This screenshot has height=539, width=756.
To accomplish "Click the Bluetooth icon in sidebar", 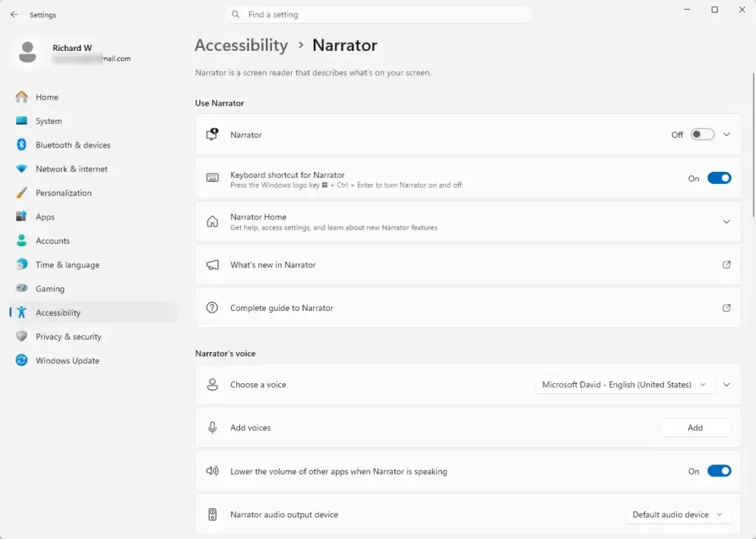I will (21, 145).
